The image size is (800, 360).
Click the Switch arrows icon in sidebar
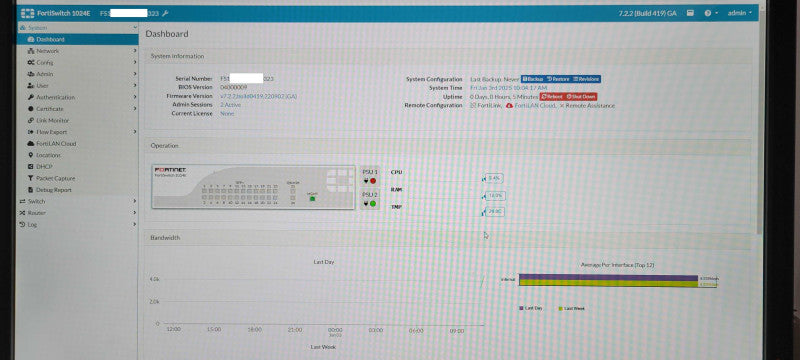pos(22,201)
